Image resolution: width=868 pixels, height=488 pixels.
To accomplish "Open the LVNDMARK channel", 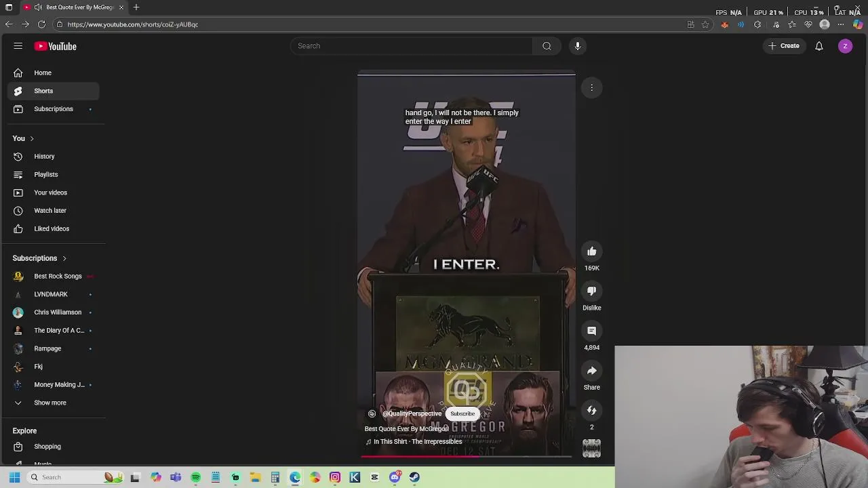I will tap(53, 294).
